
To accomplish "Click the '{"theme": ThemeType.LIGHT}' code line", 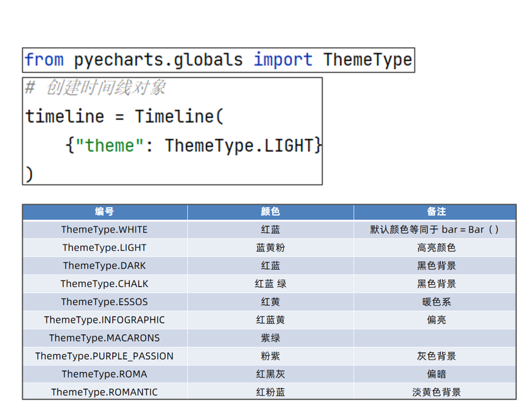I will [x=193, y=146].
